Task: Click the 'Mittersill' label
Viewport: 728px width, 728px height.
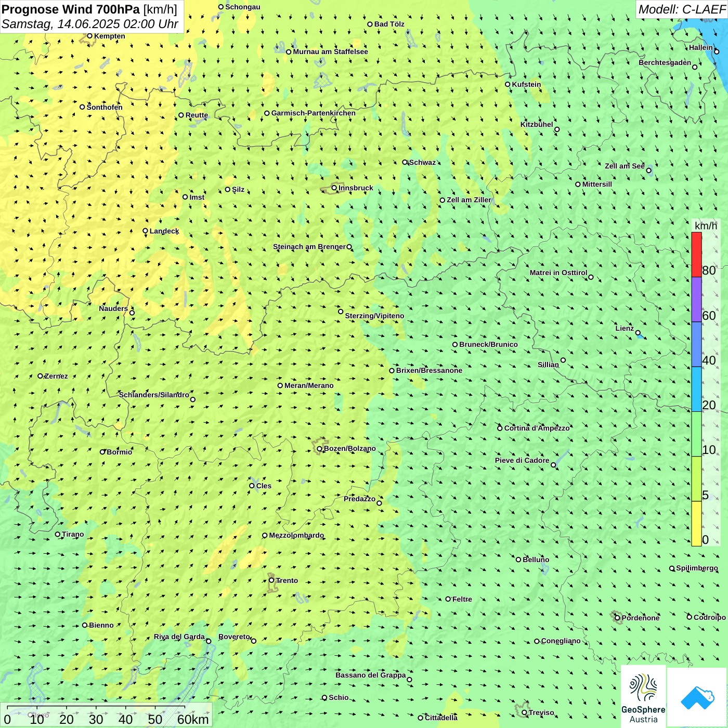Action: [x=597, y=184]
